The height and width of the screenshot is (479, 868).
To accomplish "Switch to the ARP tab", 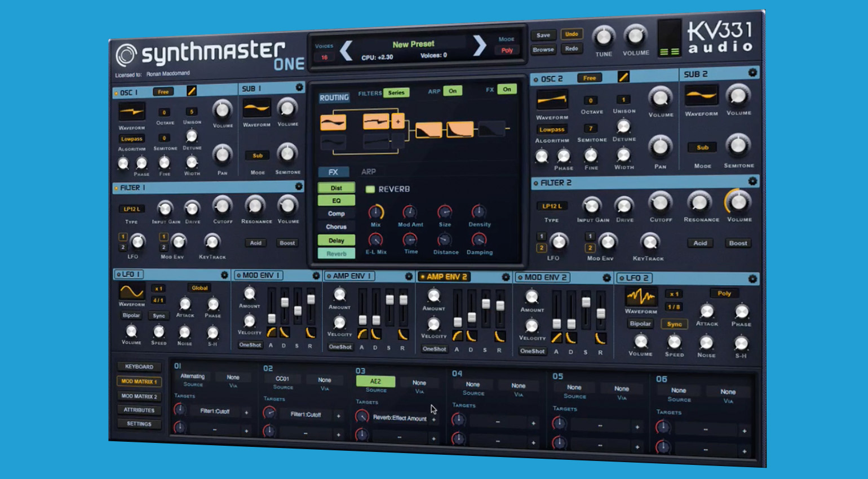I will pyautogui.click(x=369, y=171).
